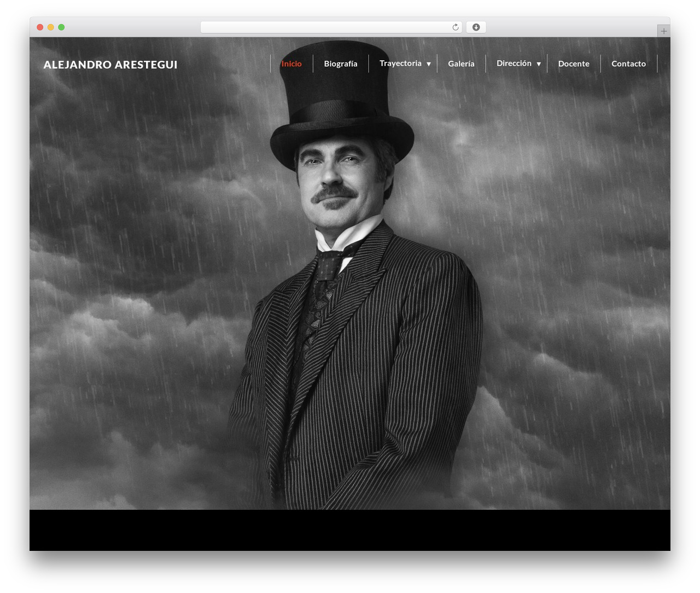Open a new tab with the plus button
Image resolution: width=700 pixels, height=593 pixels.
pyautogui.click(x=663, y=31)
